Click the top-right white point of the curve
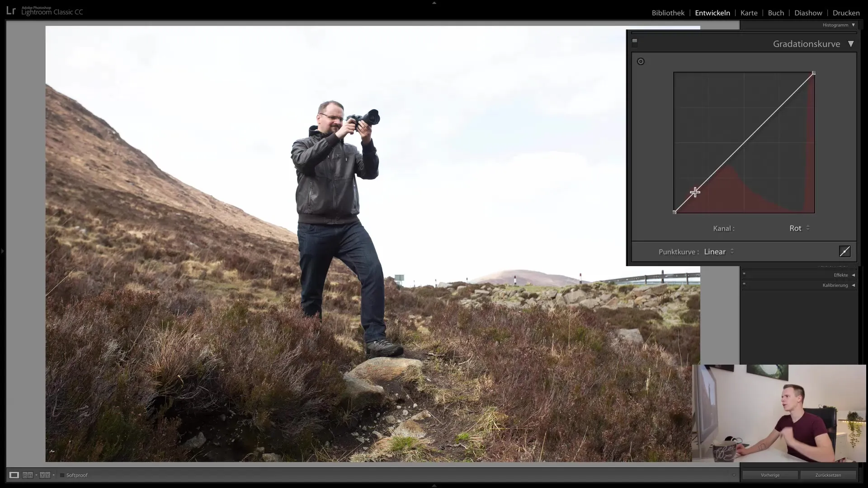Image resolution: width=868 pixels, height=488 pixels. click(x=814, y=73)
